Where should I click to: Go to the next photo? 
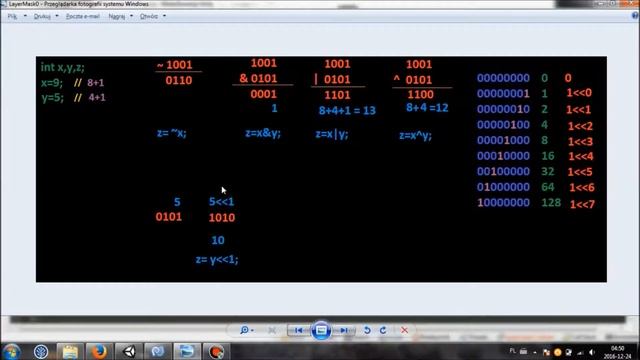click(x=344, y=330)
